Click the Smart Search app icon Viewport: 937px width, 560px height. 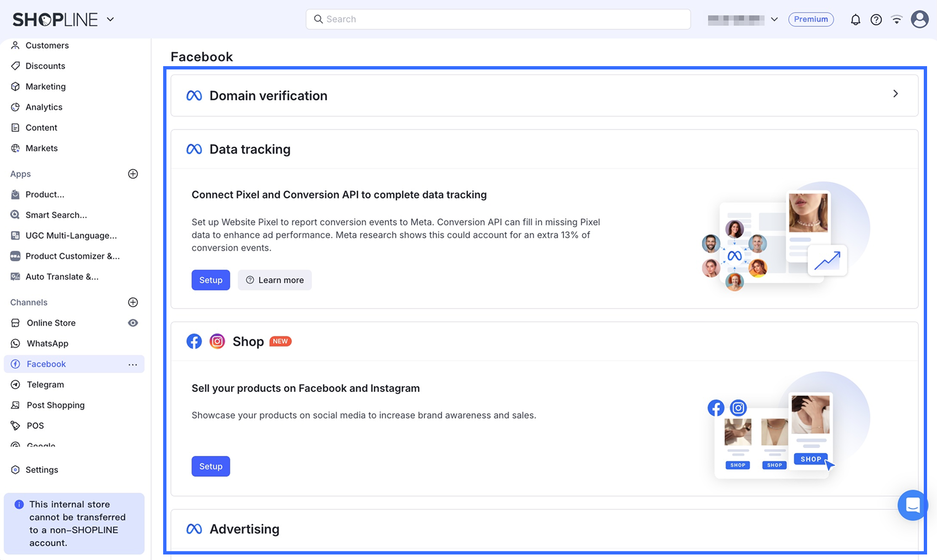pos(15,215)
